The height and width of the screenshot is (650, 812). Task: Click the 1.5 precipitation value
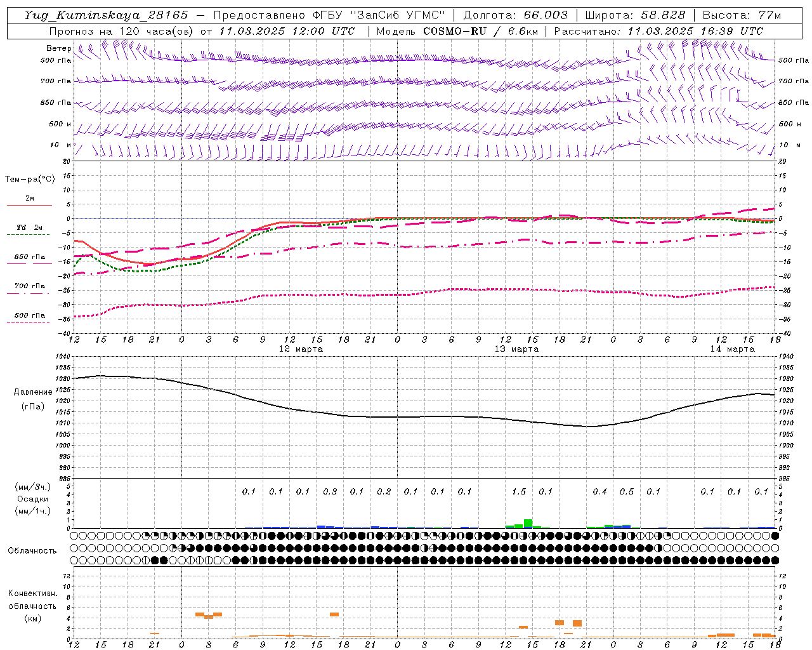(x=519, y=491)
